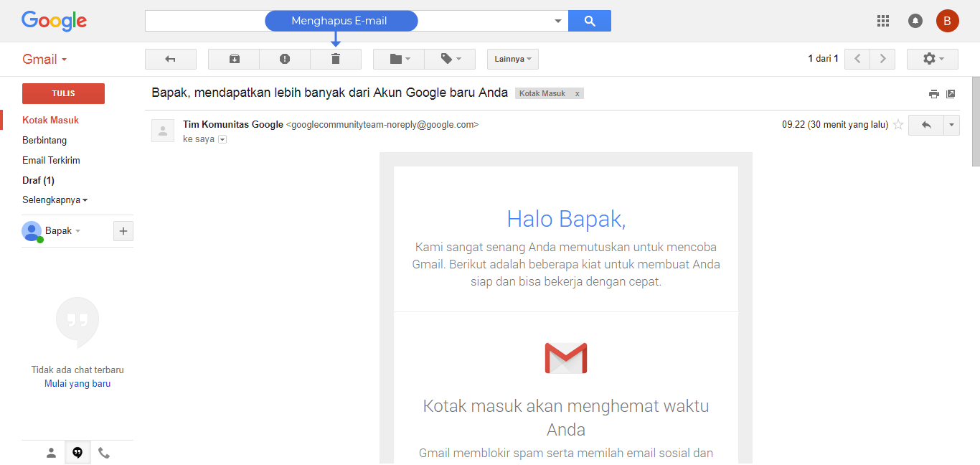Expand the Lainnya dropdown menu
Image resolution: width=980 pixels, height=465 pixels.
[512, 59]
